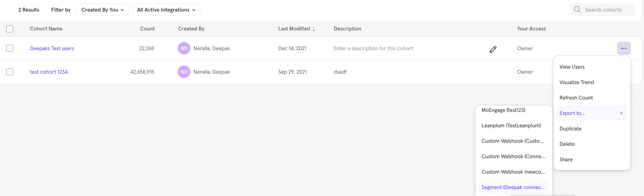The width and height of the screenshot is (644, 196).
Task: Click the ND avatar for test cohort 1234
Action: coord(184,72)
